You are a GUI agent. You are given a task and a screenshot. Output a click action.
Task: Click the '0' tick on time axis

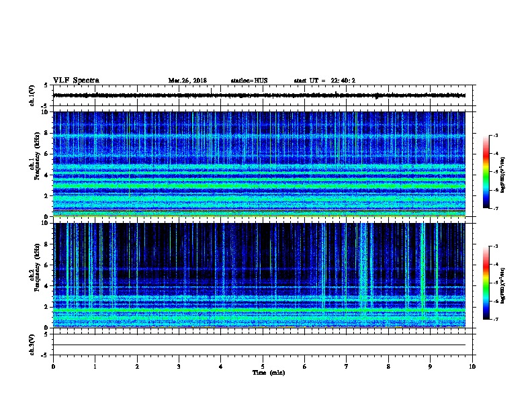tap(53, 367)
